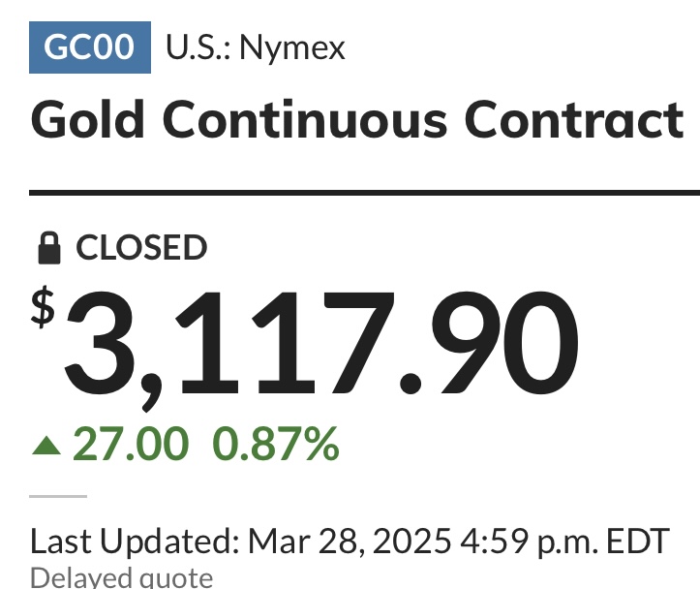Click the dollar sign beside the price

tap(43, 307)
